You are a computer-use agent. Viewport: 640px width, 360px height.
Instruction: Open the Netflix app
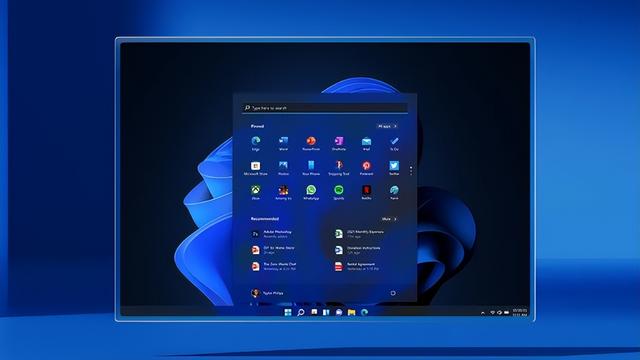pos(367,192)
